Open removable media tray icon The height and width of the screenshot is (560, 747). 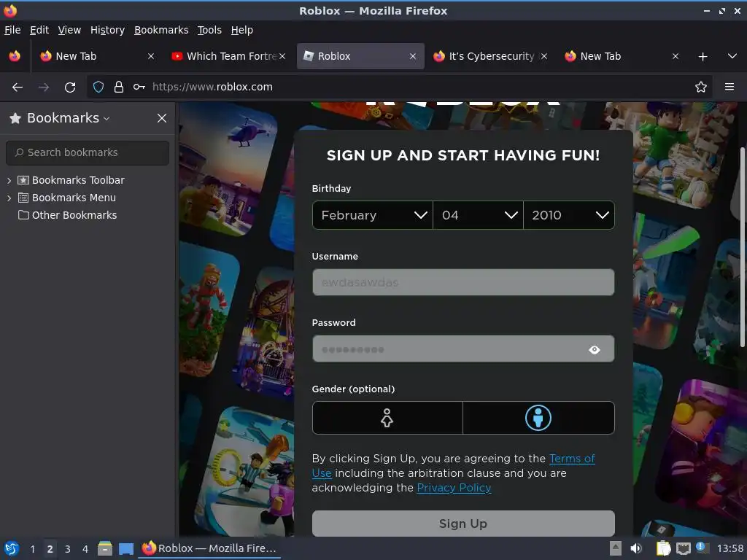(x=616, y=548)
